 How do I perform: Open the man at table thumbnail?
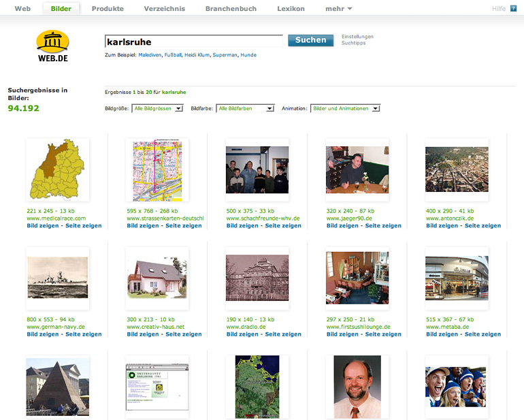[357, 169]
